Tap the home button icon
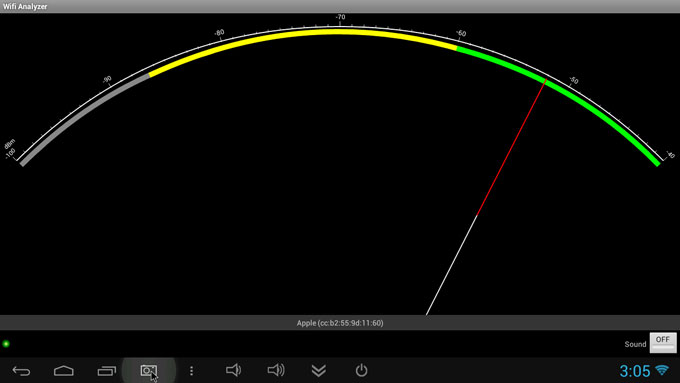Viewport: 680px width, 383px height. coord(64,370)
